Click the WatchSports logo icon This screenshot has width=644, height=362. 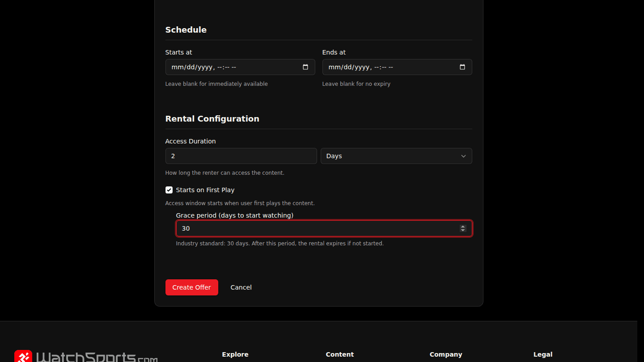click(x=23, y=357)
